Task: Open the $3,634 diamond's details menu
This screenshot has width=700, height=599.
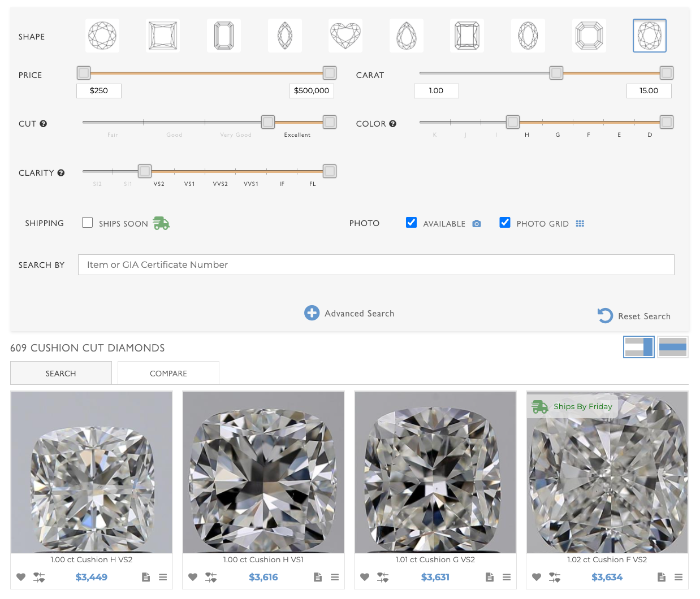Action: tap(679, 577)
